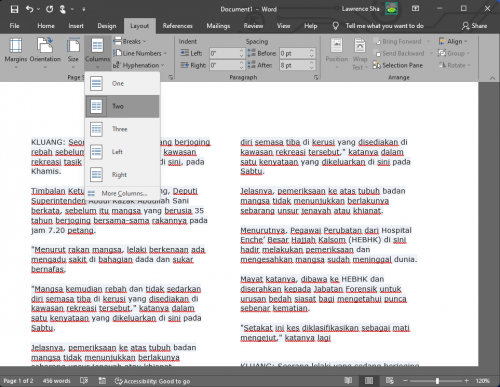
Task: Adjust the Indent Left spinner arrows
Action: point(242,53)
